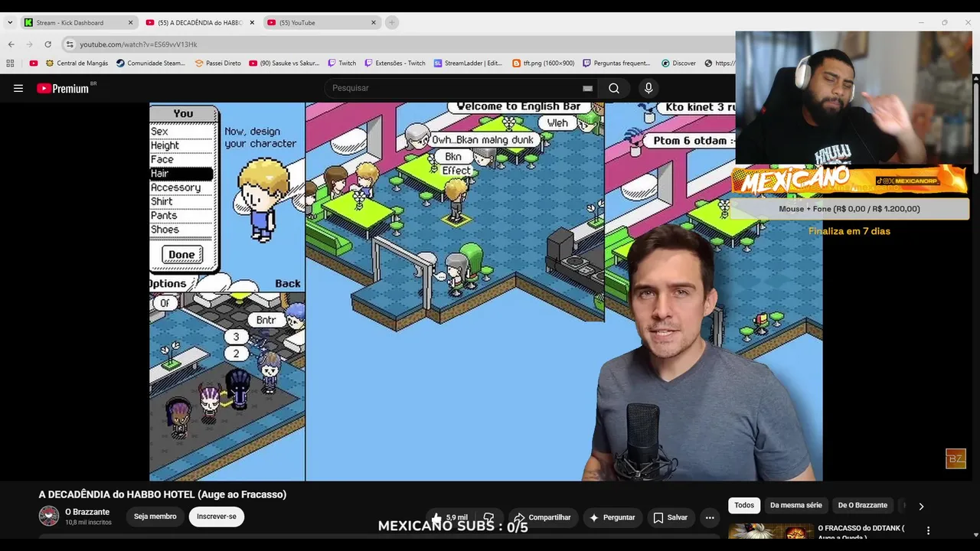980x551 pixels.
Task: Open Perguntas frequent bookmark
Action: (616, 64)
